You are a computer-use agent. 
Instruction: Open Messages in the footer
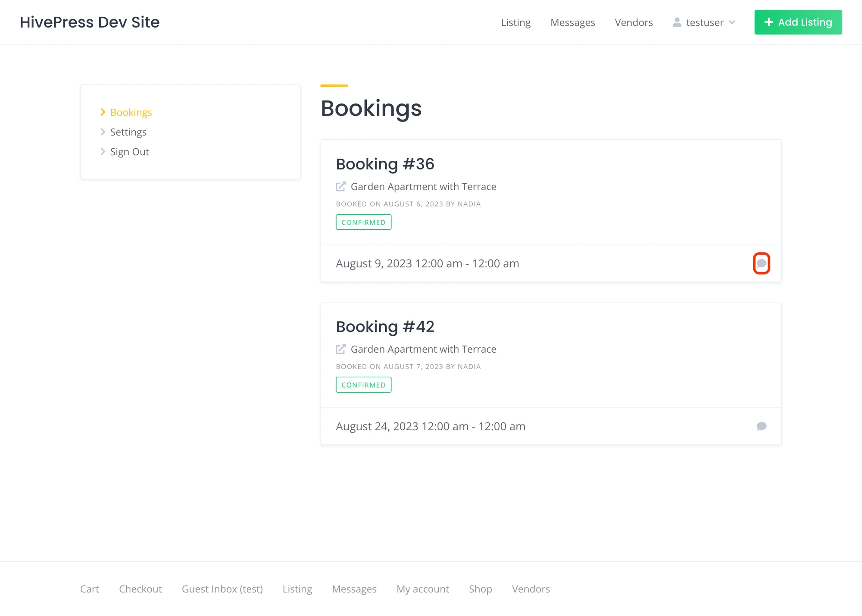[354, 589]
